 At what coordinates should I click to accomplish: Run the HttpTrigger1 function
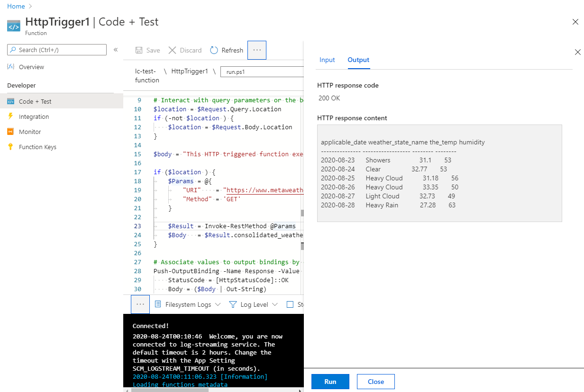[x=330, y=381]
